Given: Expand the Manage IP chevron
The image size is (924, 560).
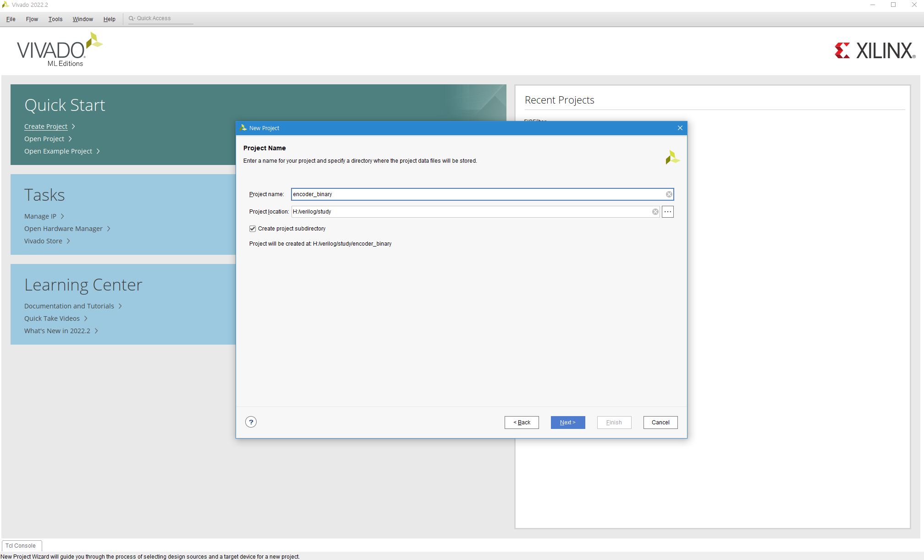Looking at the screenshot, I should (62, 216).
